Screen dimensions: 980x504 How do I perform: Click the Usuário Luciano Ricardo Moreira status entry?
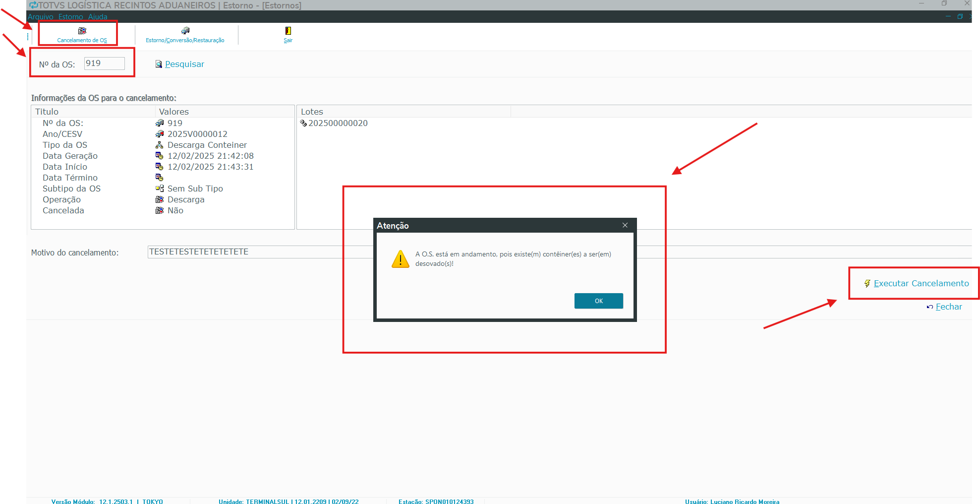pyautogui.click(x=732, y=501)
